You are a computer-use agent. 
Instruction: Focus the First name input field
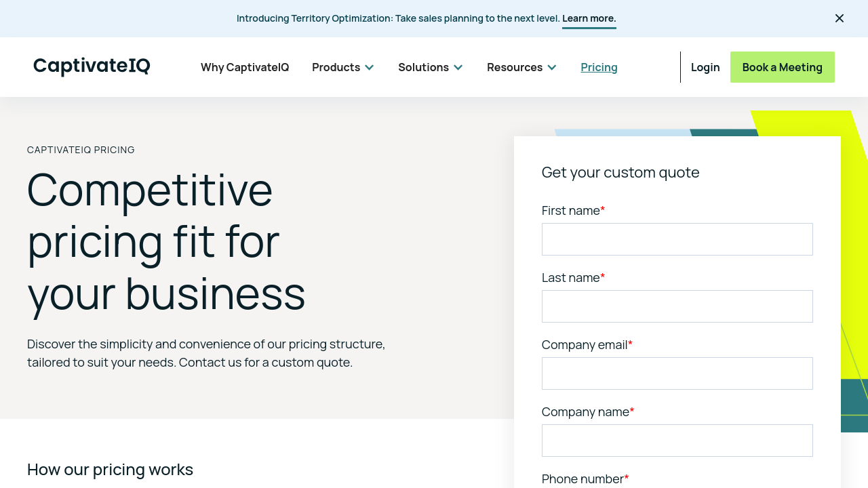point(677,239)
